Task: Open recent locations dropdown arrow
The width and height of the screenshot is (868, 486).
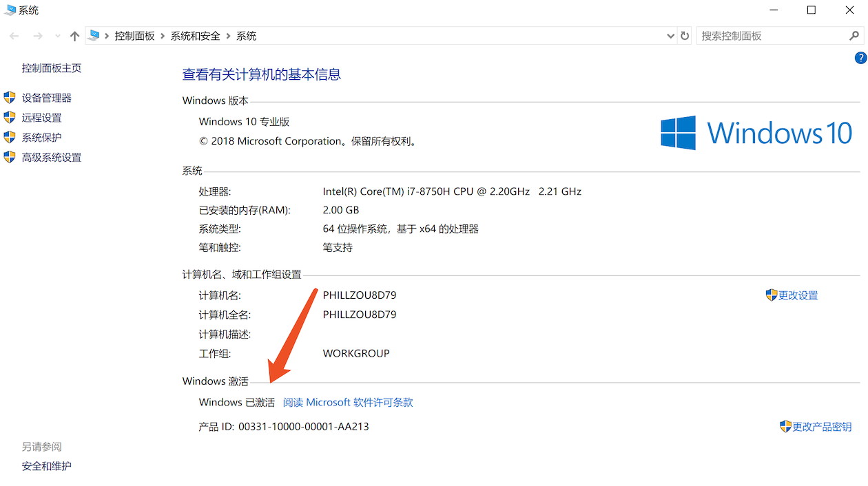Action: [57, 36]
